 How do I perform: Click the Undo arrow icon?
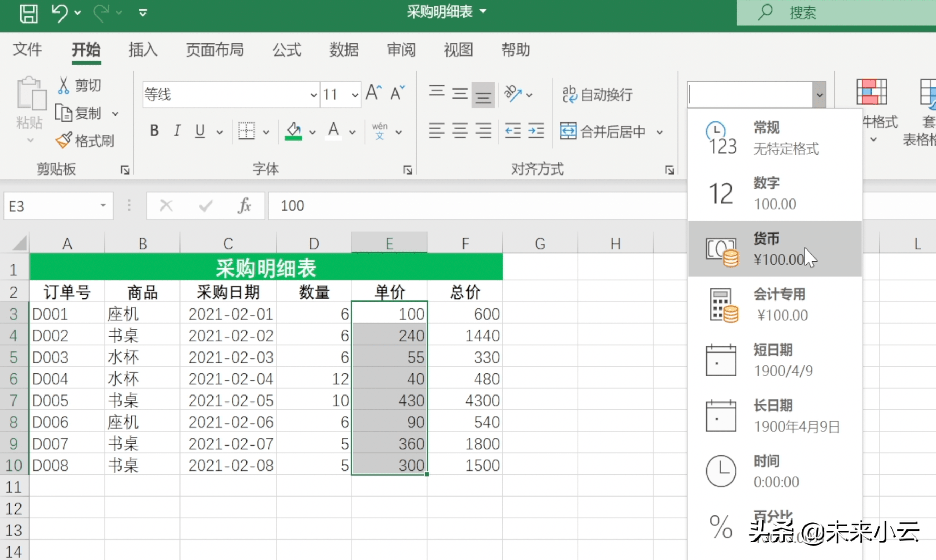(60, 13)
